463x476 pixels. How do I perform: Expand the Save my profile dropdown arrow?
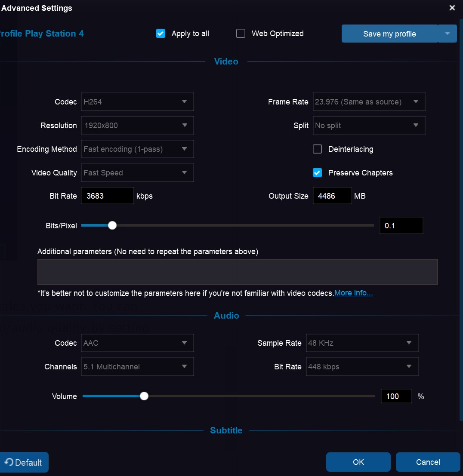(x=448, y=34)
